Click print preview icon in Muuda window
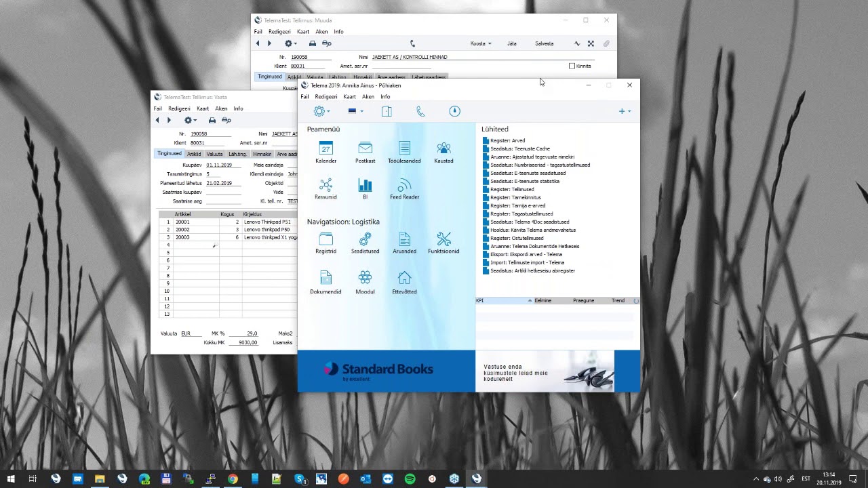 click(x=326, y=43)
